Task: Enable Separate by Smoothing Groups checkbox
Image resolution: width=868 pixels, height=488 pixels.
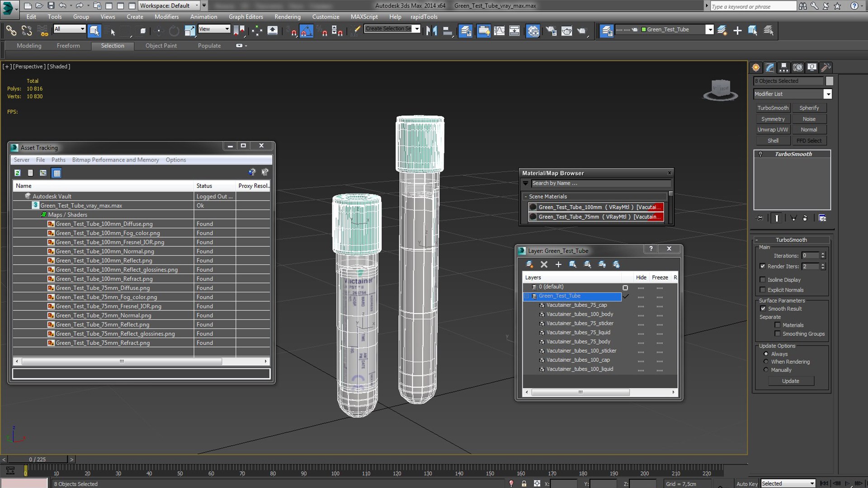Action: [777, 333]
